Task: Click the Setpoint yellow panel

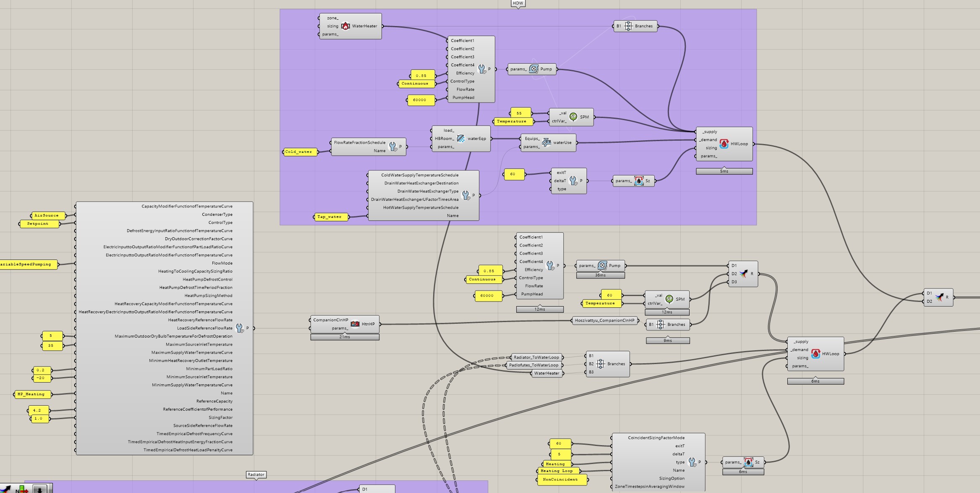Action: [39, 224]
